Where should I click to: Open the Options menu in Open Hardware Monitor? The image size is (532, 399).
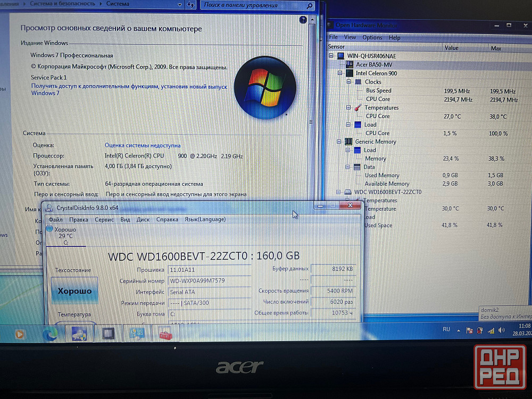pos(372,37)
